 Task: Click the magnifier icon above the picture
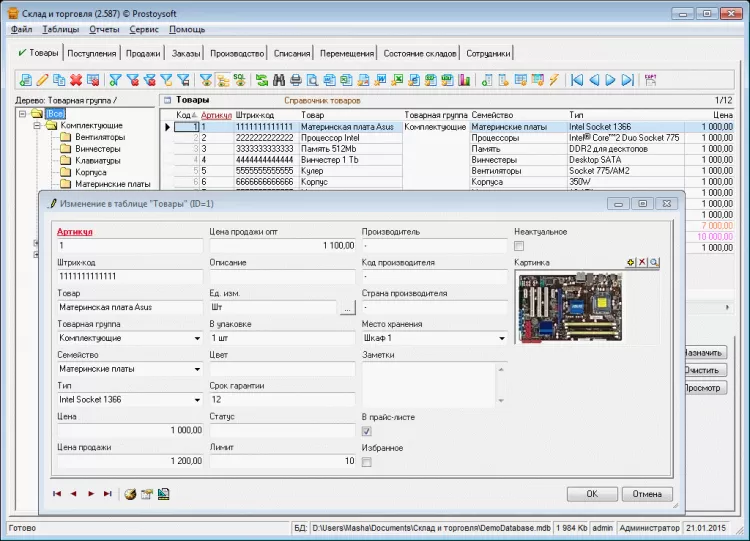[655, 262]
